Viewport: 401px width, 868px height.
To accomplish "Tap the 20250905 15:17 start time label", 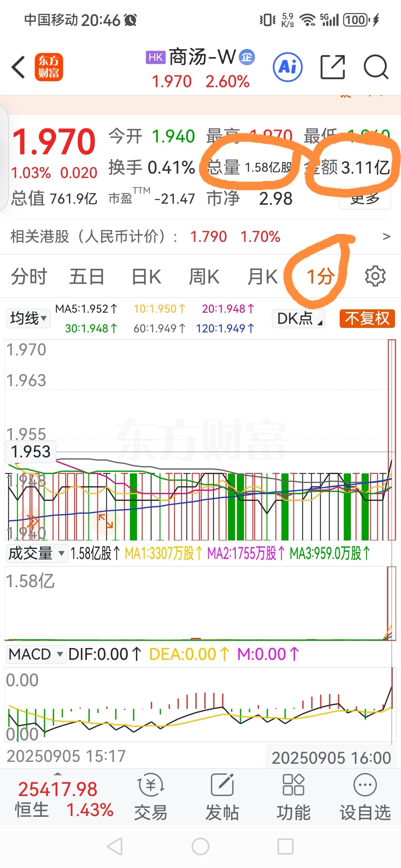I will click(66, 756).
